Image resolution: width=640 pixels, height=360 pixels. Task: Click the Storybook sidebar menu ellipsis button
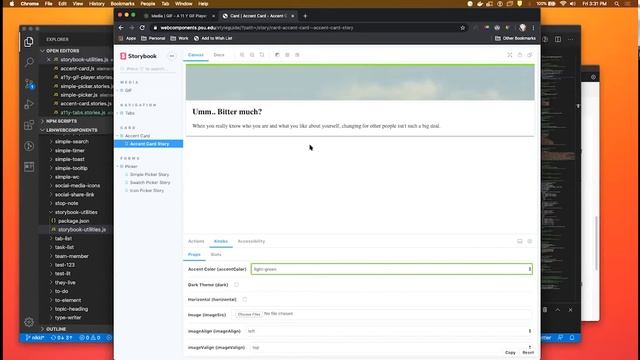[x=171, y=56]
